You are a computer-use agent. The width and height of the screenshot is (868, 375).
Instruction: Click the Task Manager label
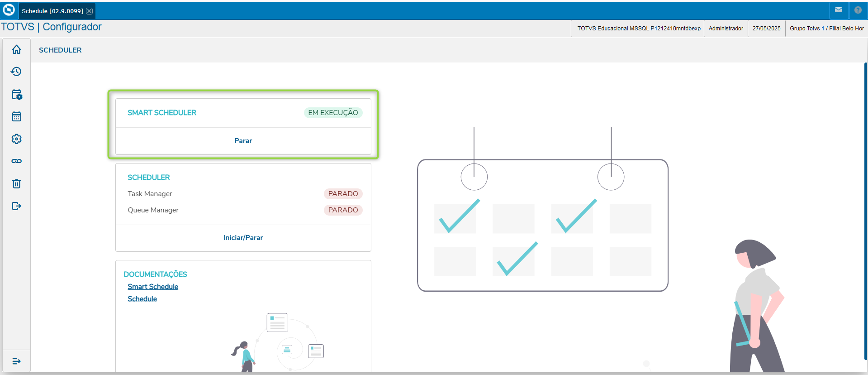pyautogui.click(x=150, y=194)
